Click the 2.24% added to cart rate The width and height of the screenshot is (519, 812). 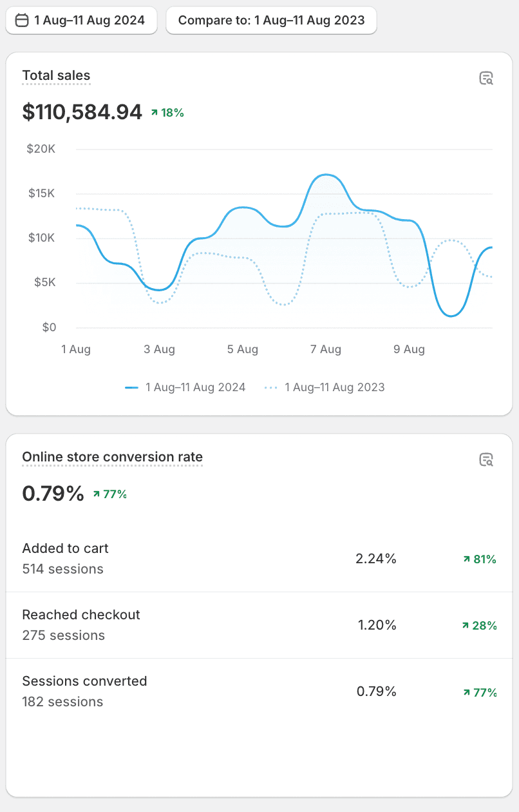coord(376,559)
